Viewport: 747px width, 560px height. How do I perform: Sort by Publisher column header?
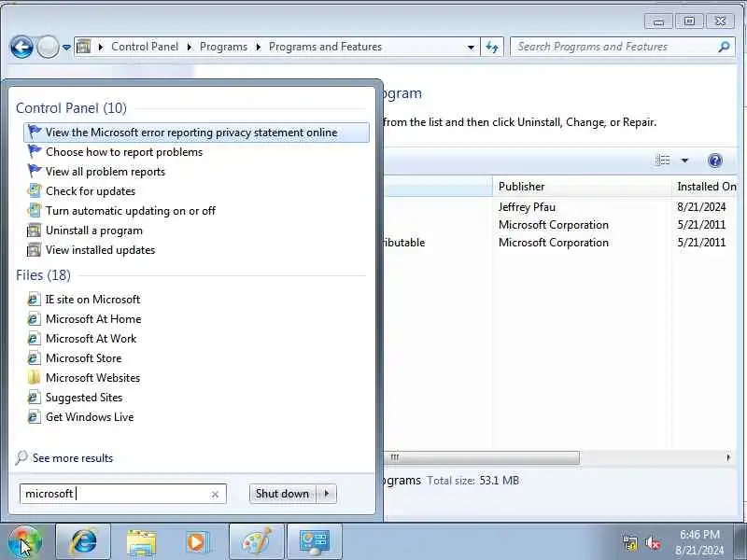coord(581,187)
